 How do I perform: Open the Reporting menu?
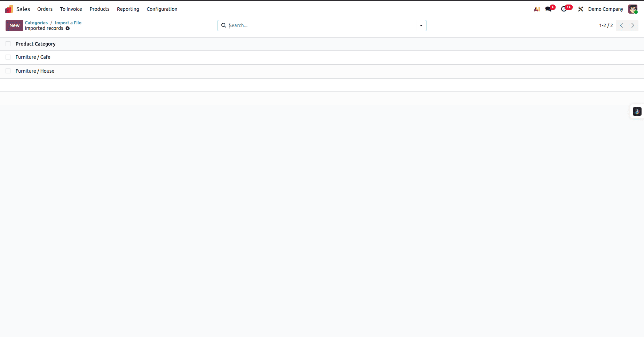(x=128, y=9)
